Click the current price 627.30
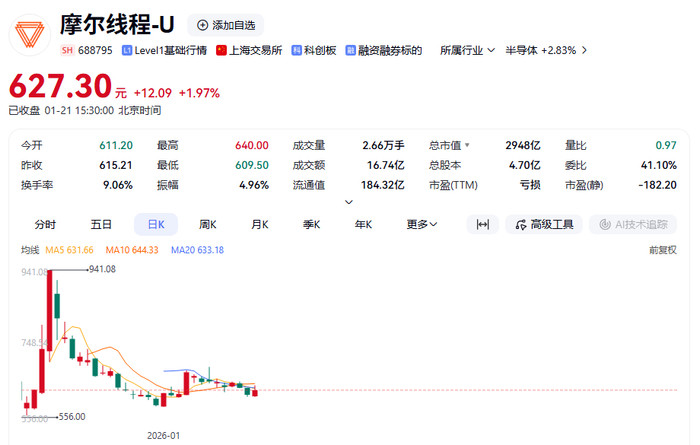The width and height of the screenshot is (700, 445). [x=60, y=86]
